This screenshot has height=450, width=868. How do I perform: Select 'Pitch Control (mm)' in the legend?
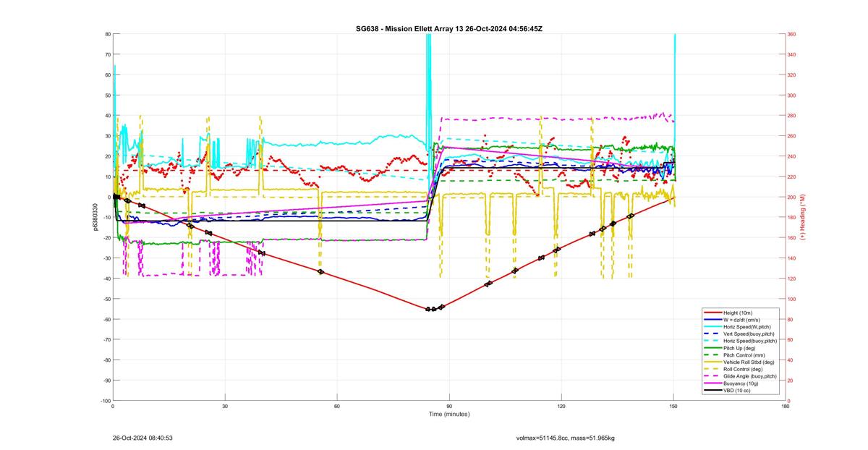744,355
